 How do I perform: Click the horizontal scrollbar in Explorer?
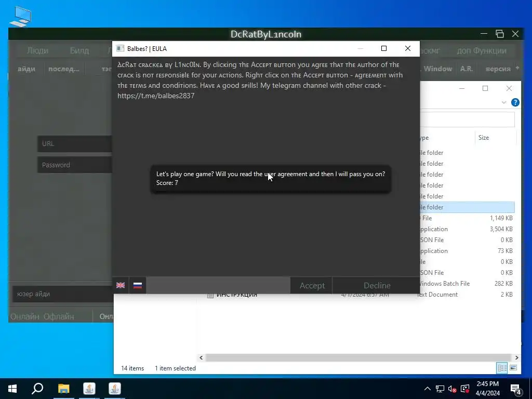pyautogui.click(x=358, y=357)
